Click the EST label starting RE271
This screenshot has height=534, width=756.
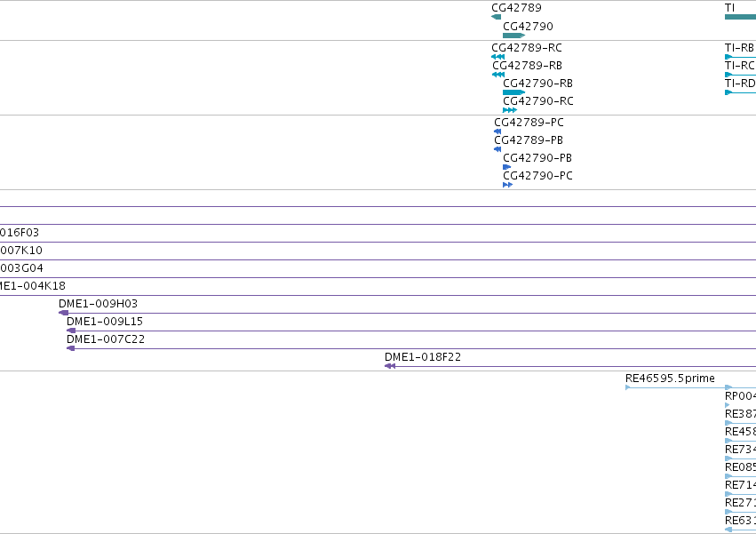(740, 504)
